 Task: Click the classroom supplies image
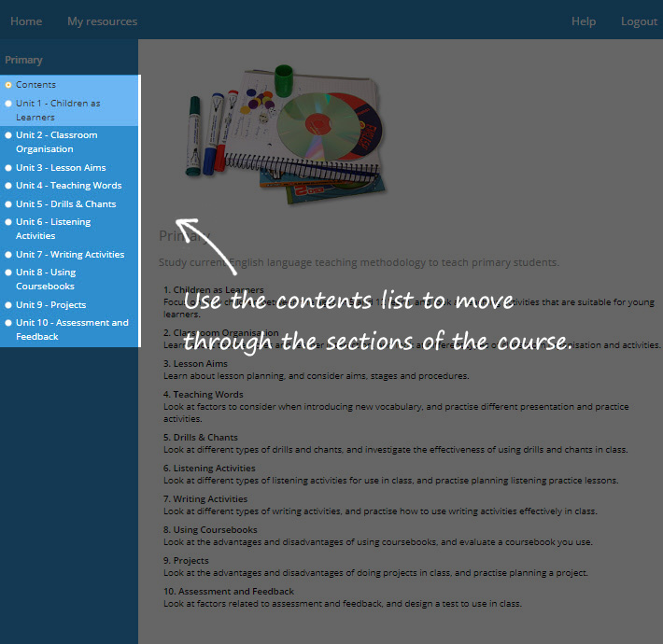coord(284,131)
